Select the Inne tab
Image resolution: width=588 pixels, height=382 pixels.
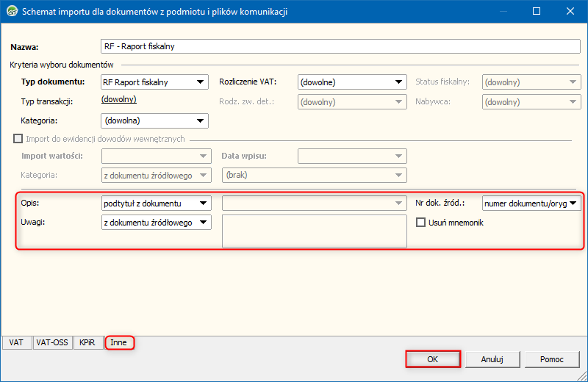coord(118,342)
